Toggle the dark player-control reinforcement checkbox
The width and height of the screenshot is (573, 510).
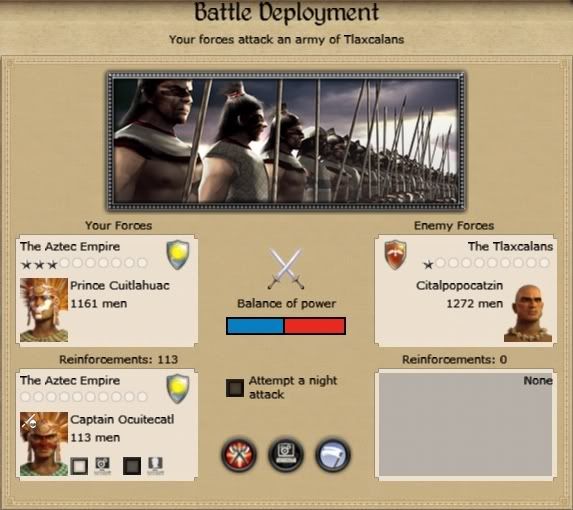pos(132,466)
